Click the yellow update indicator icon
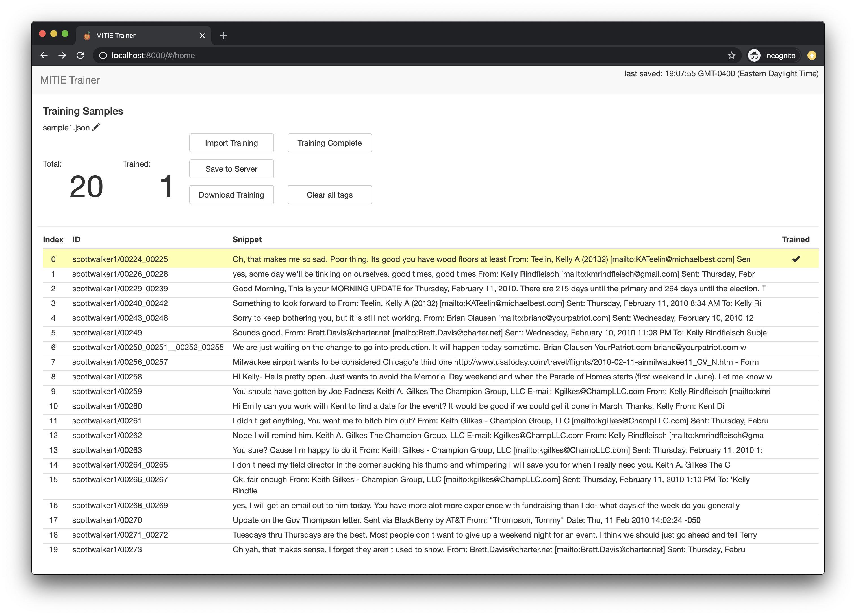The height and width of the screenshot is (616, 856). [811, 55]
